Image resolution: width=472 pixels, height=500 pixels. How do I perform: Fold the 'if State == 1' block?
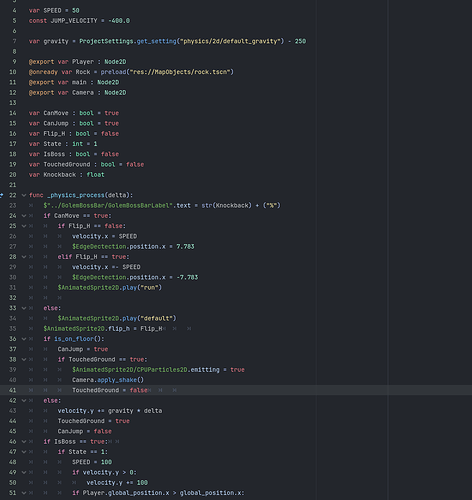24,452
